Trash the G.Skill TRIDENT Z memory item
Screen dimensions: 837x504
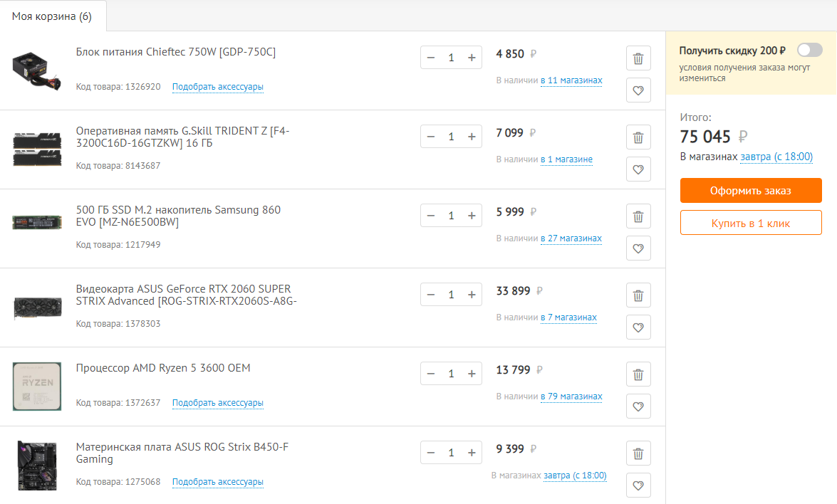click(x=638, y=137)
